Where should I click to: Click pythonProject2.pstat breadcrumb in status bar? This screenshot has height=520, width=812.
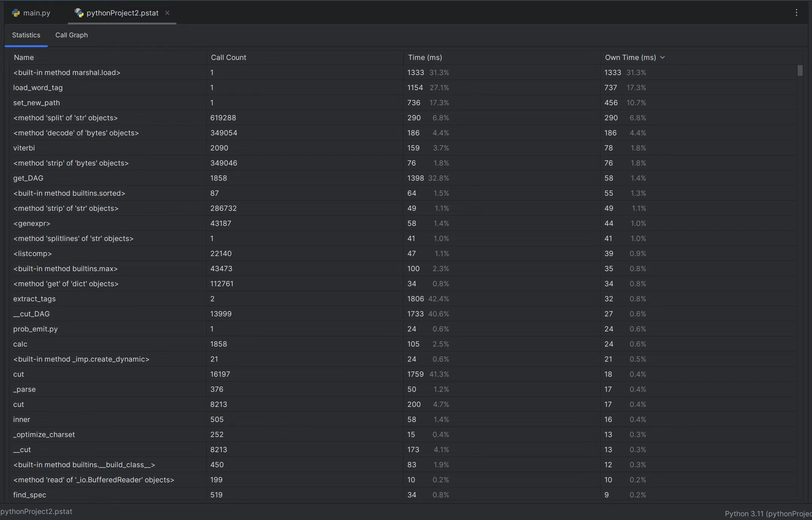[37, 511]
